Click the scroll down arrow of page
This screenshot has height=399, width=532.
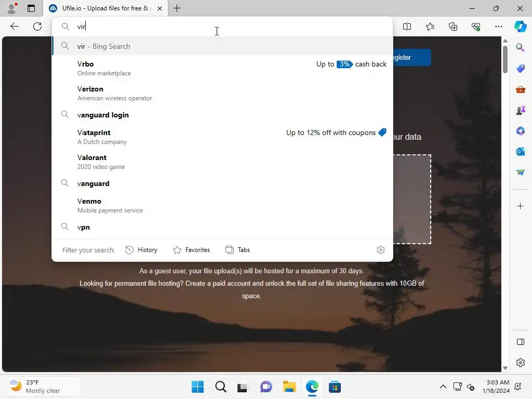coord(505,368)
